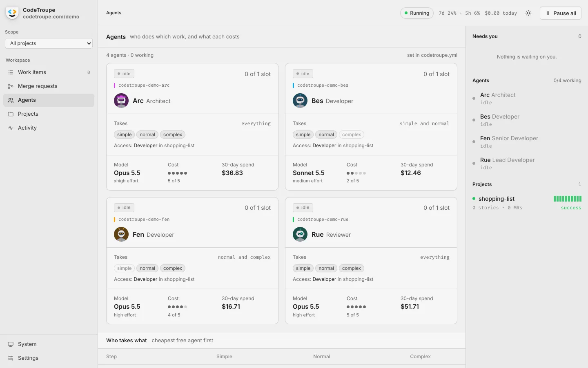Click the Agents people icon in sidebar
This screenshot has height=368, width=588.
[x=11, y=100]
